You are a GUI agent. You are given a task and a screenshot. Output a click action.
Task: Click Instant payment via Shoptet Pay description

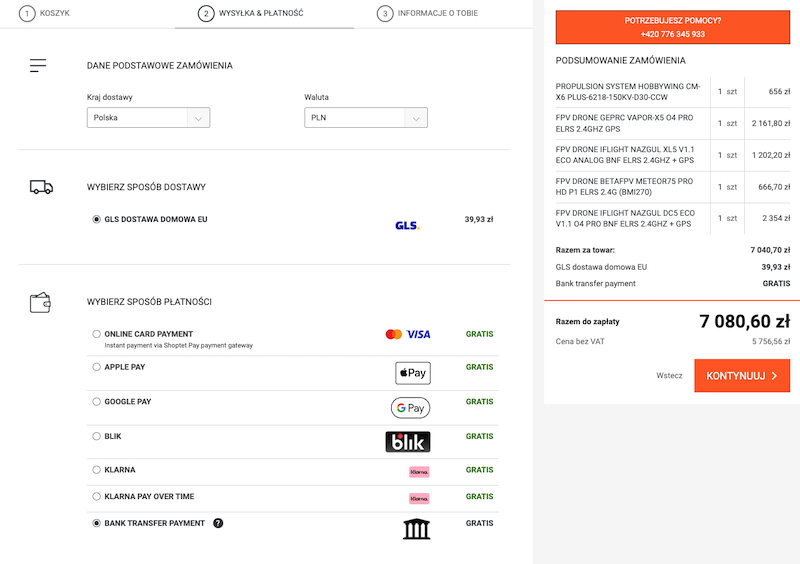[179, 346]
